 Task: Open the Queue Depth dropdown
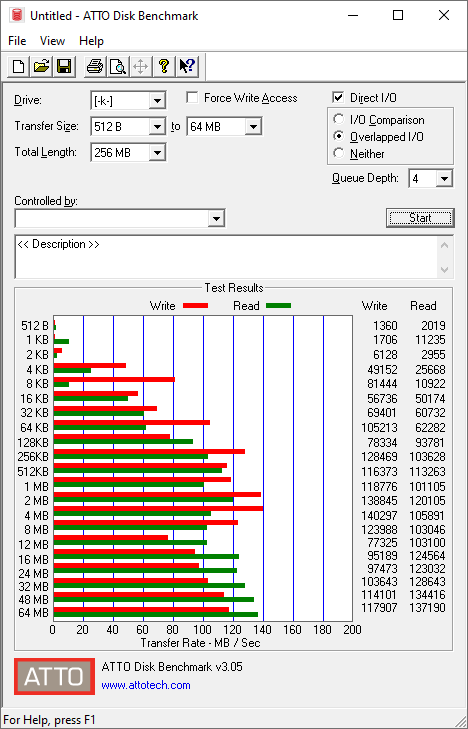444,179
